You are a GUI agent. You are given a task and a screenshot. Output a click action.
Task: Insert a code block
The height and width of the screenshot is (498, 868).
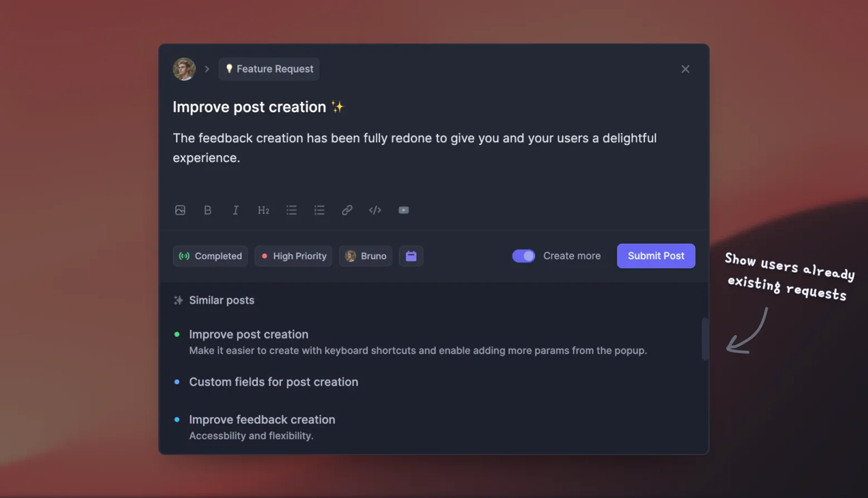375,210
